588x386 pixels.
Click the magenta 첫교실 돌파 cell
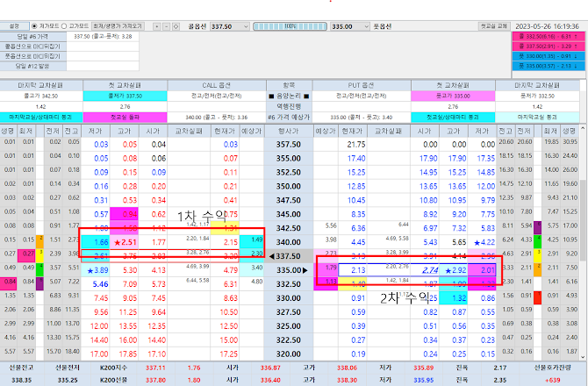[x=125, y=118]
